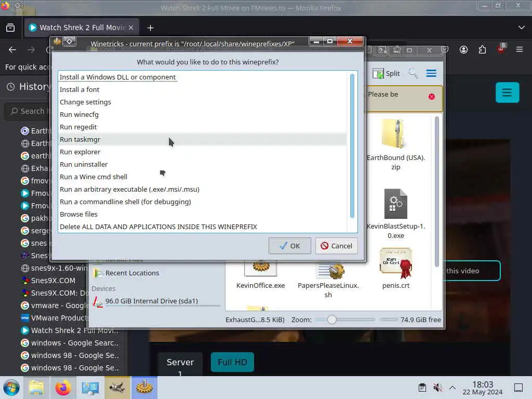Select the Full HD quality button
This screenshot has width=532, height=399.
(232, 362)
